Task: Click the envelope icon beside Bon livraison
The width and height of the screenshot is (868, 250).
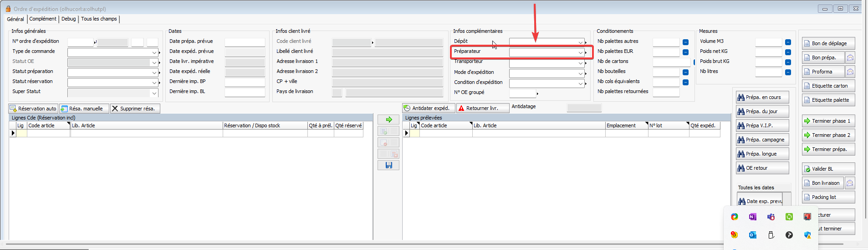Action: 850,183
